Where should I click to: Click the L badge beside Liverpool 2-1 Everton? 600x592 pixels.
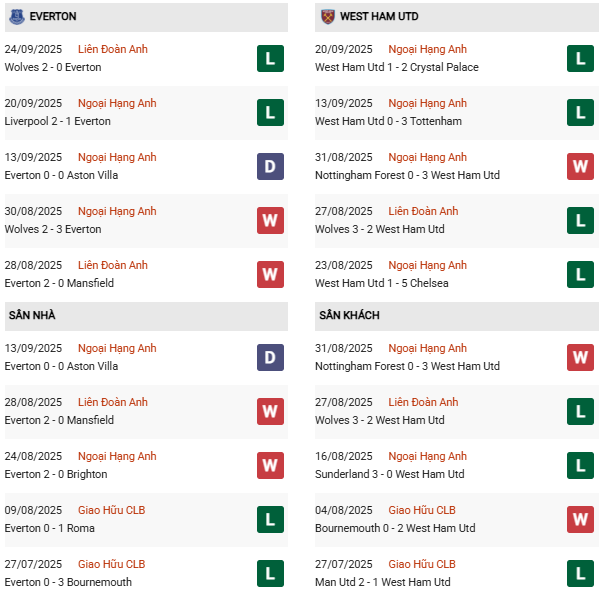point(270,113)
